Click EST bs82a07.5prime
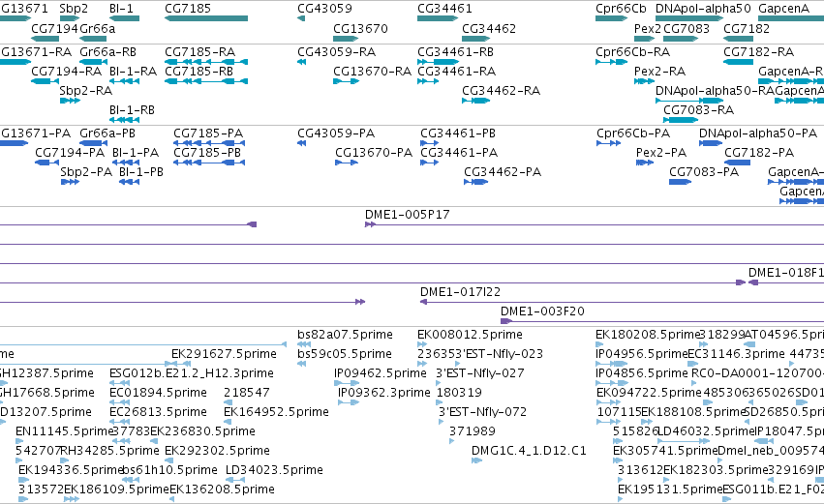The image size is (824, 504). tap(345, 335)
